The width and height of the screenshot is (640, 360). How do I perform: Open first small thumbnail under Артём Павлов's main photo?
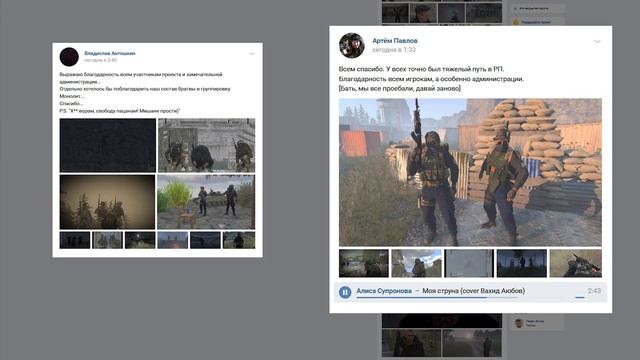click(x=364, y=263)
